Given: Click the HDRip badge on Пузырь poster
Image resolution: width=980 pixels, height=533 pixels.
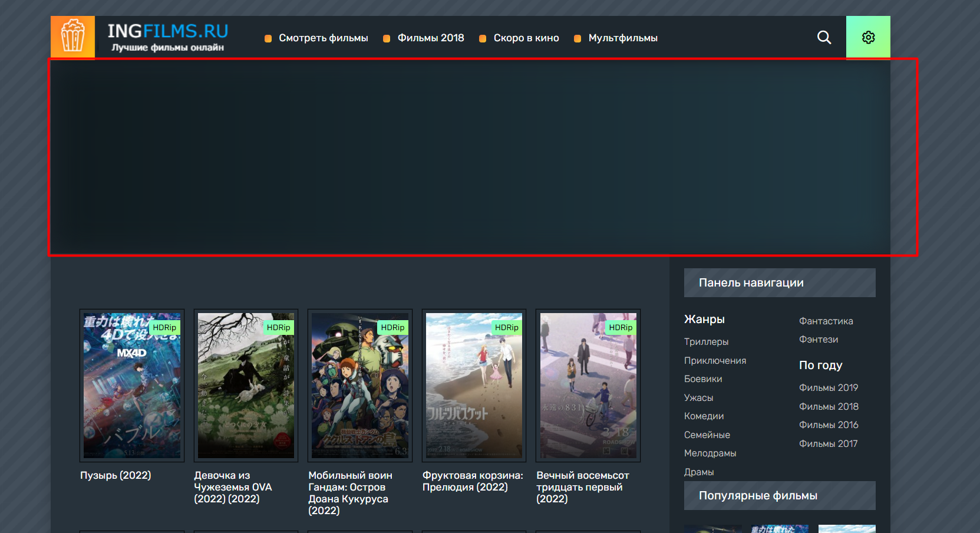Looking at the screenshot, I should [164, 327].
